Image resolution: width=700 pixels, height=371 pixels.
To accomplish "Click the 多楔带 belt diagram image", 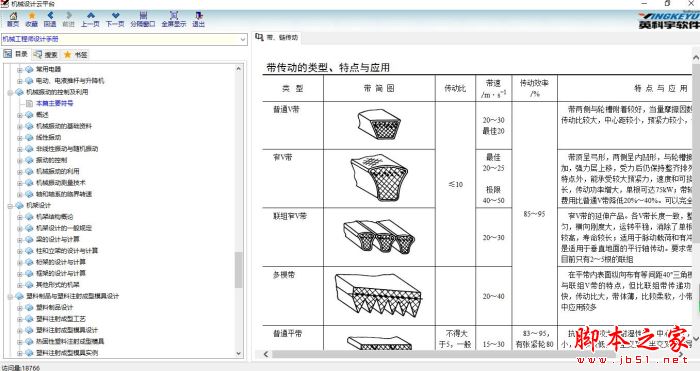I will [379, 295].
